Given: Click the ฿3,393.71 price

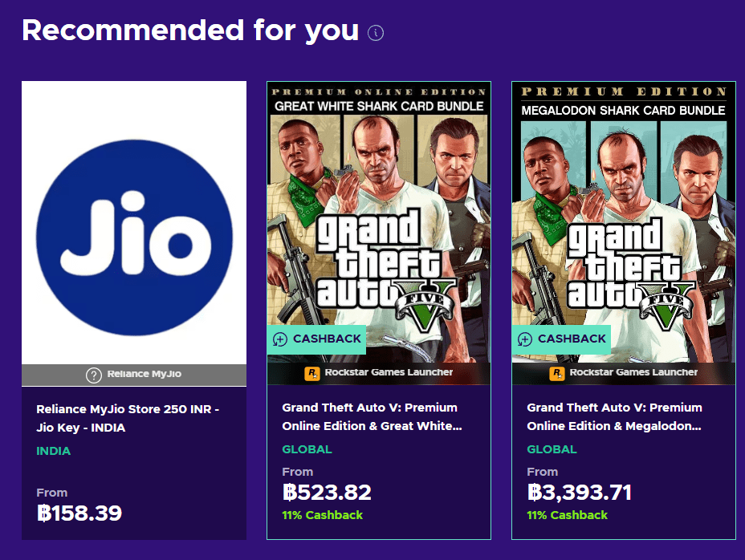Looking at the screenshot, I should (580, 493).
